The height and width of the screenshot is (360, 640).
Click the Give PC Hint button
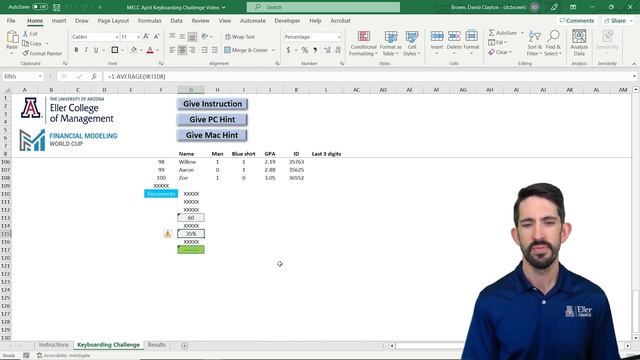(x=212, y=120)
